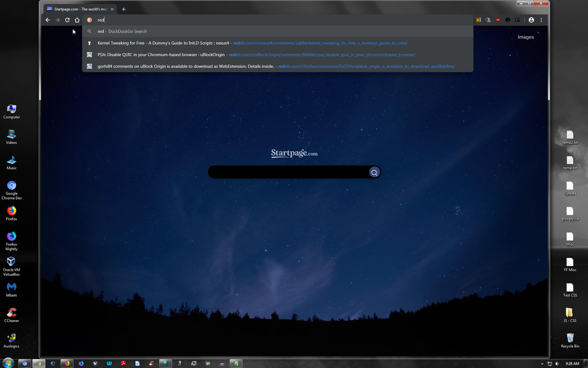588x368 pixels.
Task: Open the Chrome three-dot menu
Action: coord(541,20)
